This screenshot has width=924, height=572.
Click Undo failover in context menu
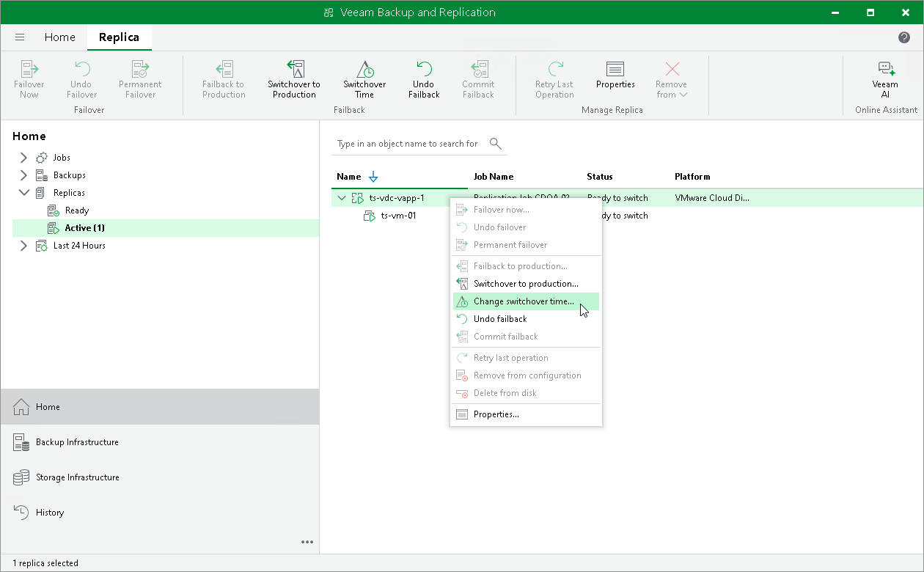tap(526, 227)
